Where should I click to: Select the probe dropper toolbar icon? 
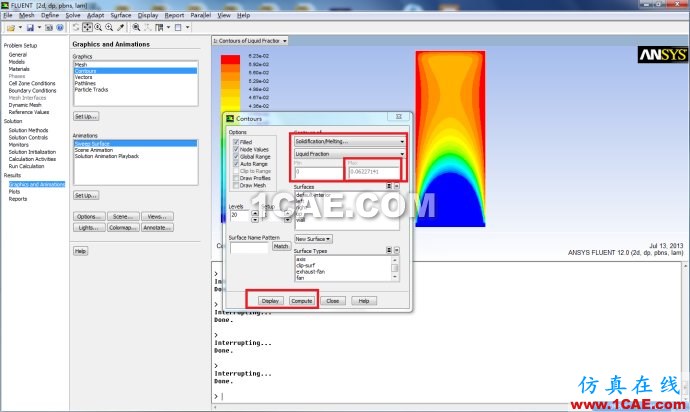120,27
